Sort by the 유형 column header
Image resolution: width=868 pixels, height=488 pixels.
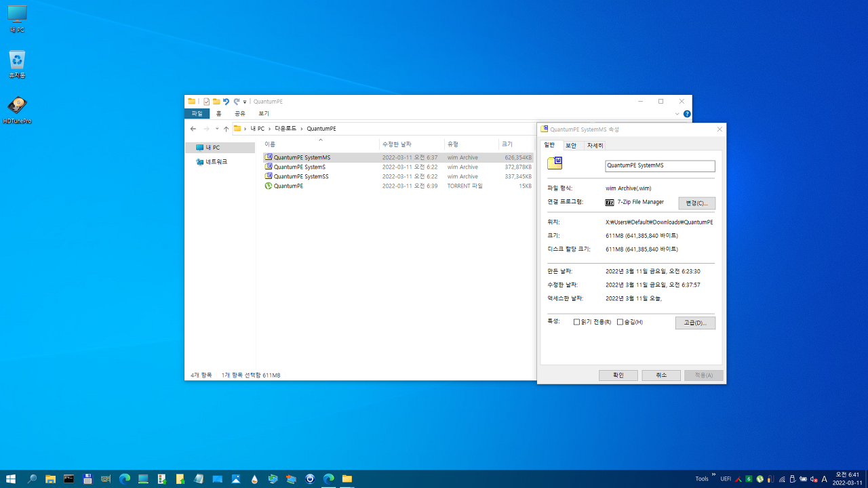click(x=471, y=144)
